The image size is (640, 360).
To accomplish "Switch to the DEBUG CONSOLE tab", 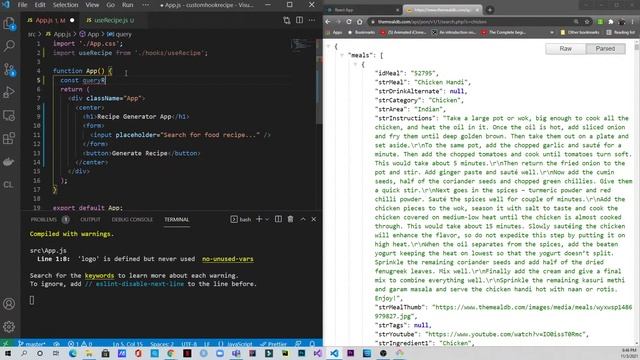I will point(132,220).
